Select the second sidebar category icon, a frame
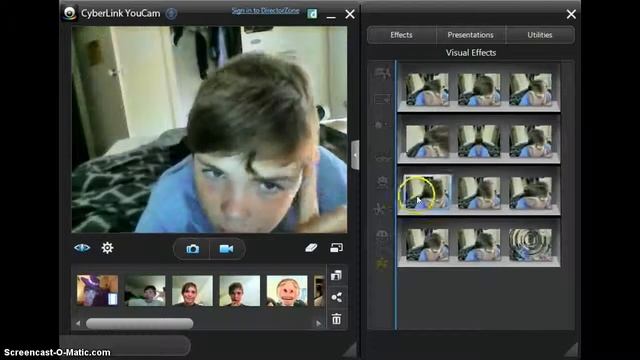This screenshot has width=640, height=360. coord(382,99)
